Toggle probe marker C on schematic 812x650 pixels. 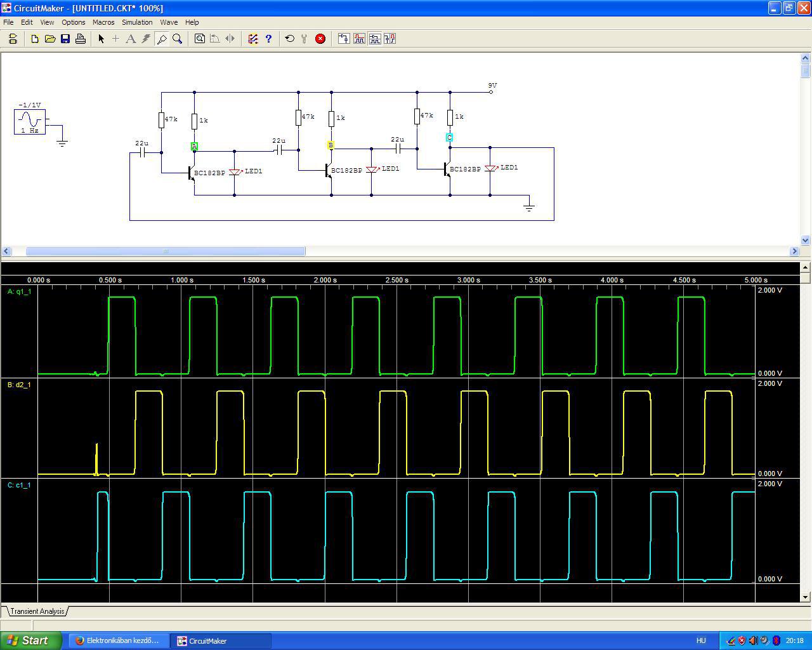(450, 137)
